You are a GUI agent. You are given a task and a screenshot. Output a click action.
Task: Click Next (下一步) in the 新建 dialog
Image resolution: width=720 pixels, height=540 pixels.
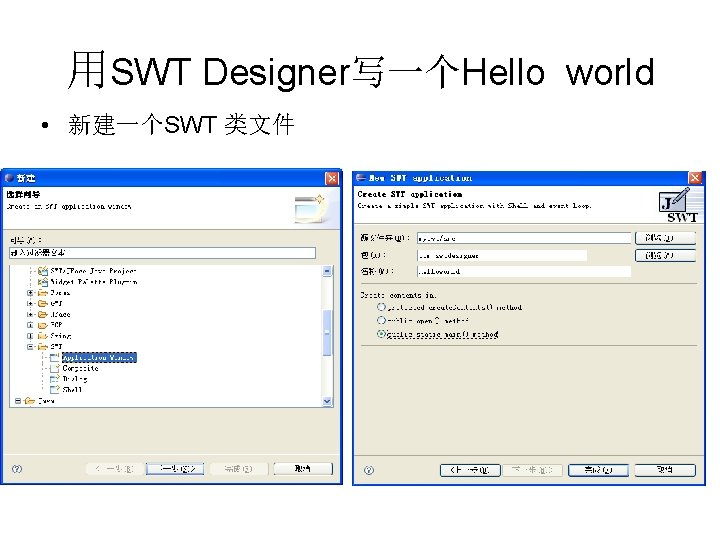(175, 468)
